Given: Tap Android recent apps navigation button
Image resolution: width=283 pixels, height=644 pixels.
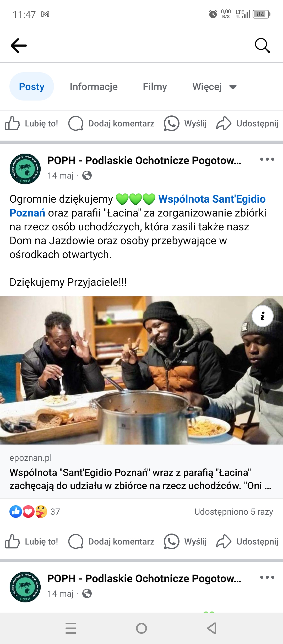Looking at the screenshot, I should tap(71, 628).
